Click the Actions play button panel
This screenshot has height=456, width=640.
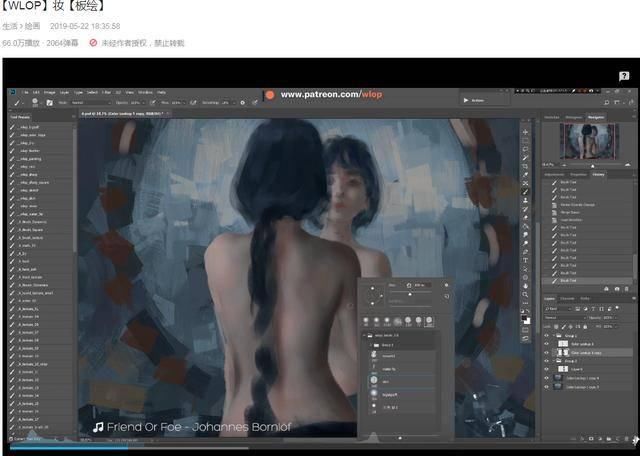pos(466,100)
